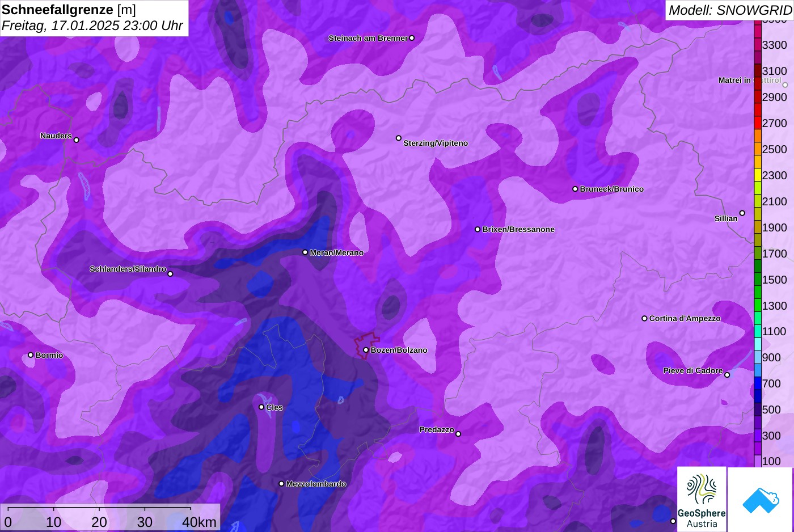This screenshot has width=794, height=532.
Task: Select the legend value 3100
Action: [x=774, y=71]
